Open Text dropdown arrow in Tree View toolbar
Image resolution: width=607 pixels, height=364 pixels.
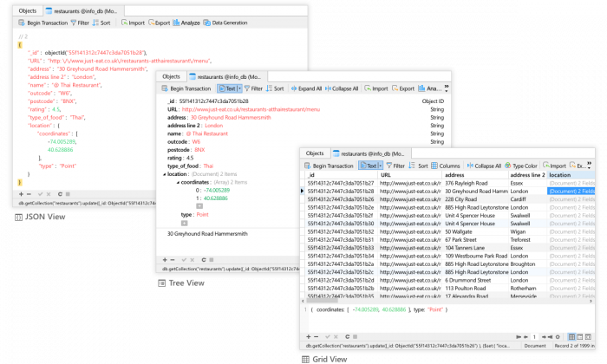tap(239, 88)
